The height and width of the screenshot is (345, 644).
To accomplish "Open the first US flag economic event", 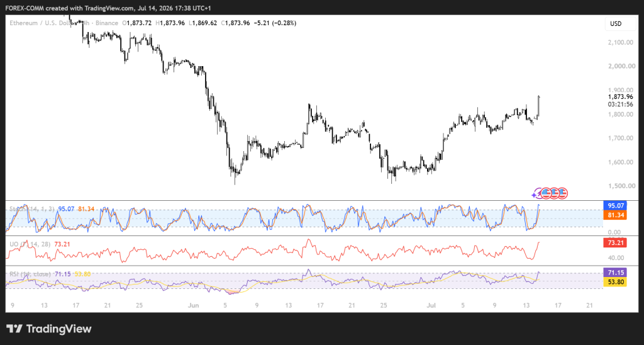I will pyautogui.click(x=545, y=193).
